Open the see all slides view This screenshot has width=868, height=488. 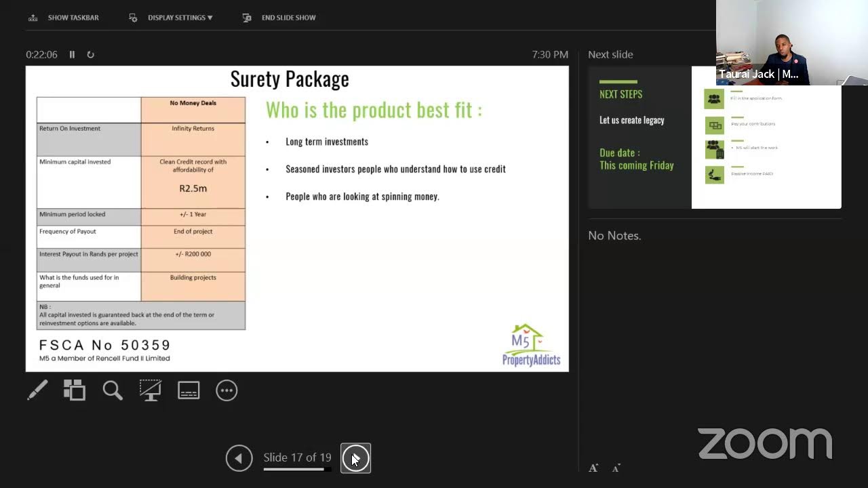tap(75, 390)
